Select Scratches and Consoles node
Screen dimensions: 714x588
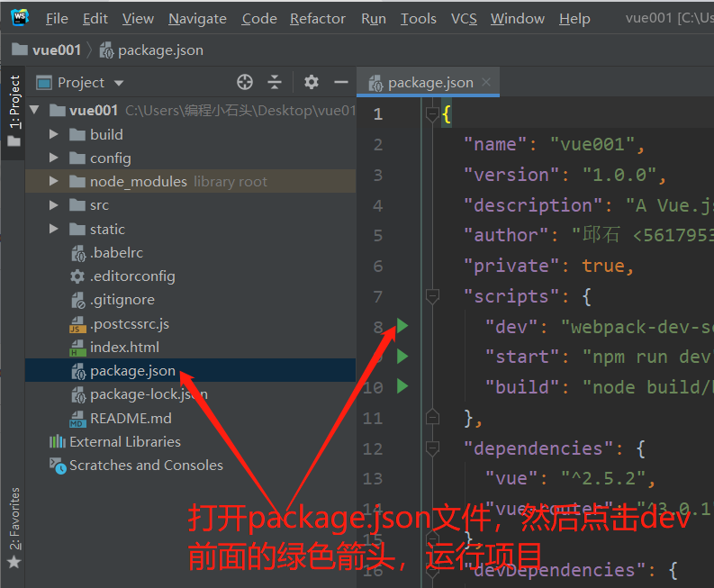click(190, 465)
